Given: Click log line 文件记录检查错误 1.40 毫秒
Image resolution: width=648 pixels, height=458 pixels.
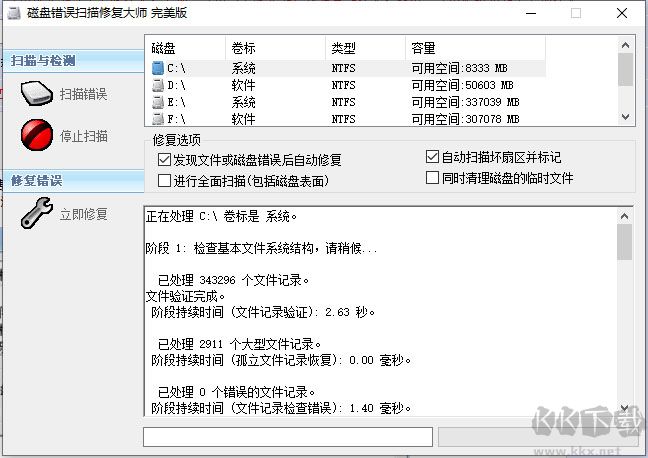Looking at the screenshot, I should [x=281, y=408].
